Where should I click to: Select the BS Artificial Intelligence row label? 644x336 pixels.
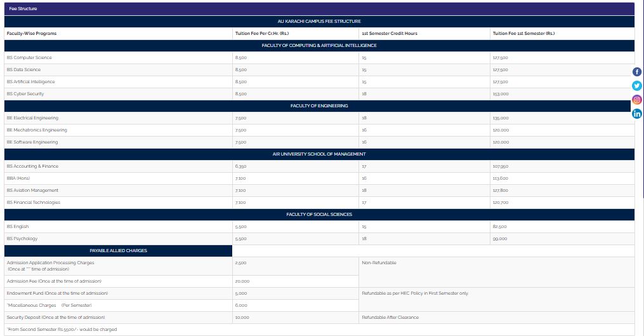[x=31, y=82]
